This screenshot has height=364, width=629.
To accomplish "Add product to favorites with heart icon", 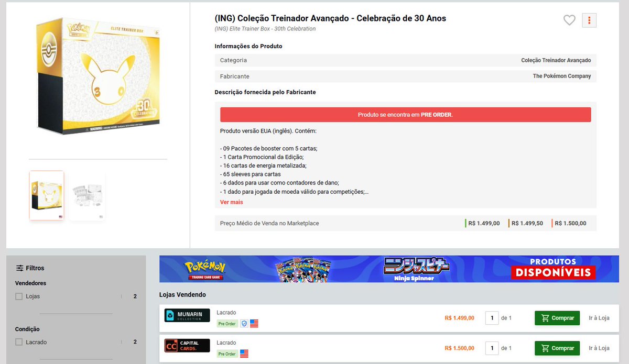I will click(x=569, y=20).
